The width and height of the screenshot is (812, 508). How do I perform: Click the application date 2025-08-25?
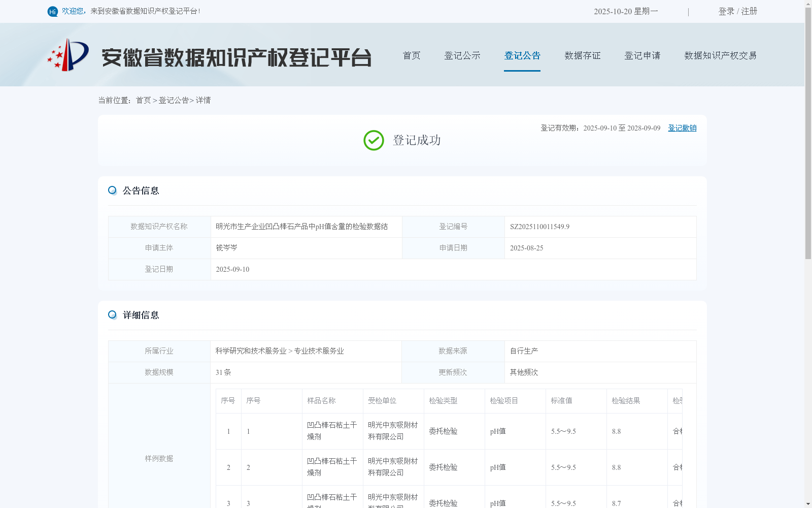[x=526, y=248]
